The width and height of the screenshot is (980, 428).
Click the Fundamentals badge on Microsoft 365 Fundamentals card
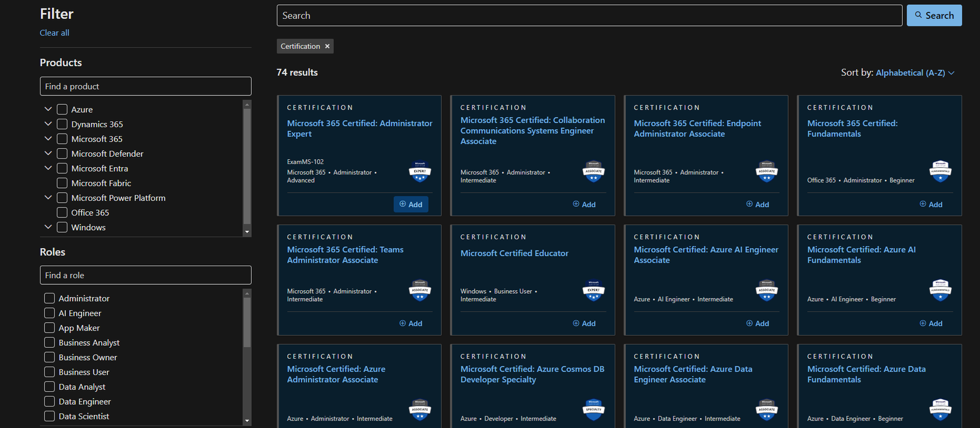click(x=940, y=172)
